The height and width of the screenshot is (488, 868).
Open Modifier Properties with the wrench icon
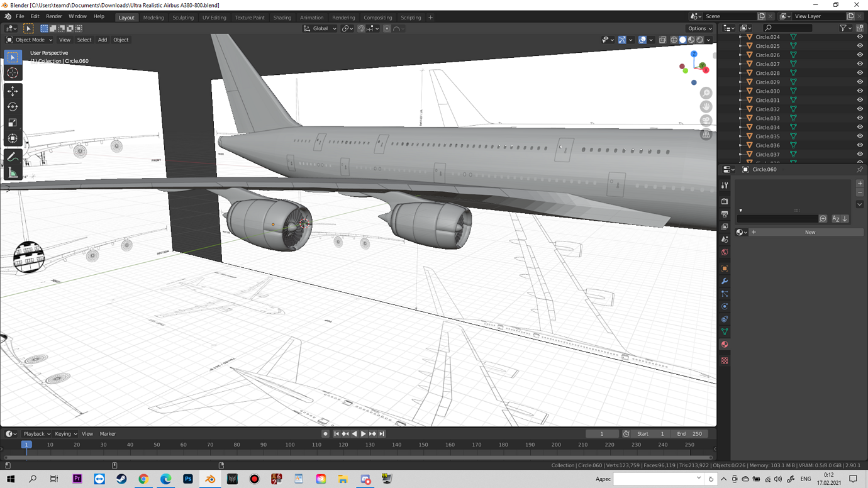tap(724, 281)
